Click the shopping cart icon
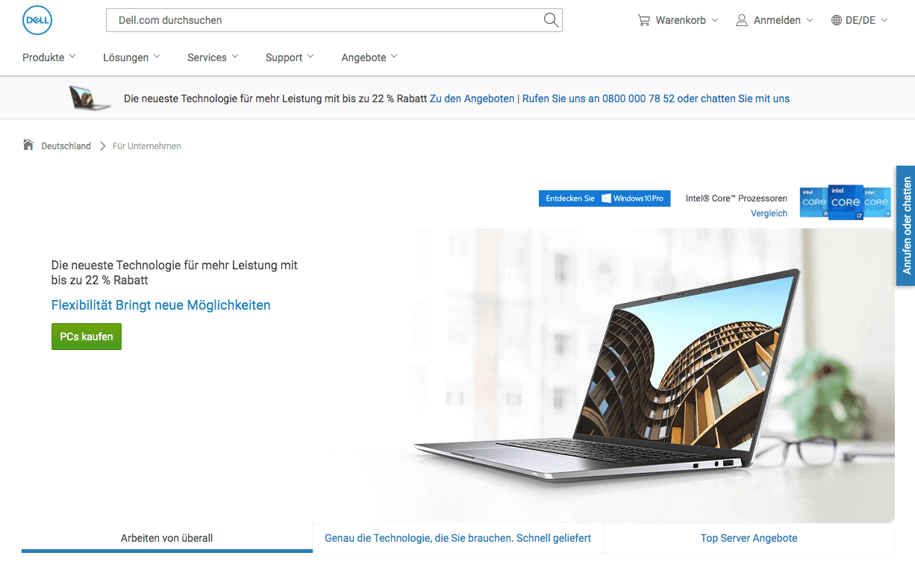This screenshot has width=915, height=588. pyautogui.click(x=643, y=20)
